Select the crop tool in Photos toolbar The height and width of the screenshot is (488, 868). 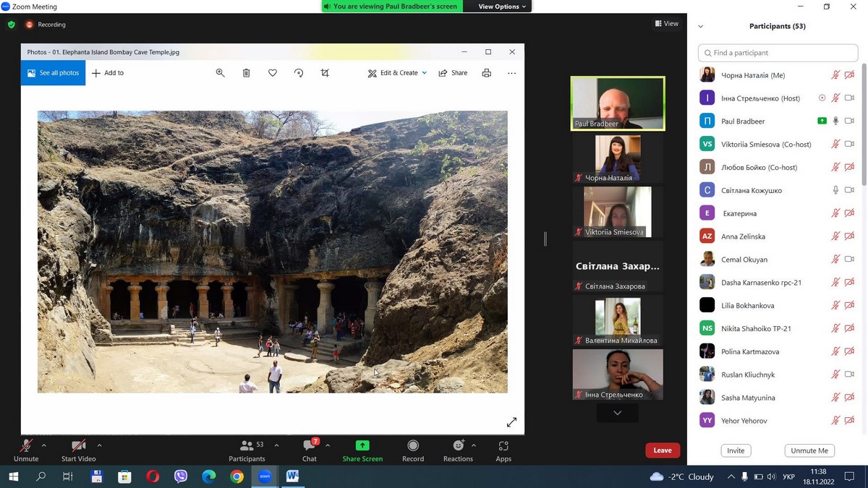325,73
